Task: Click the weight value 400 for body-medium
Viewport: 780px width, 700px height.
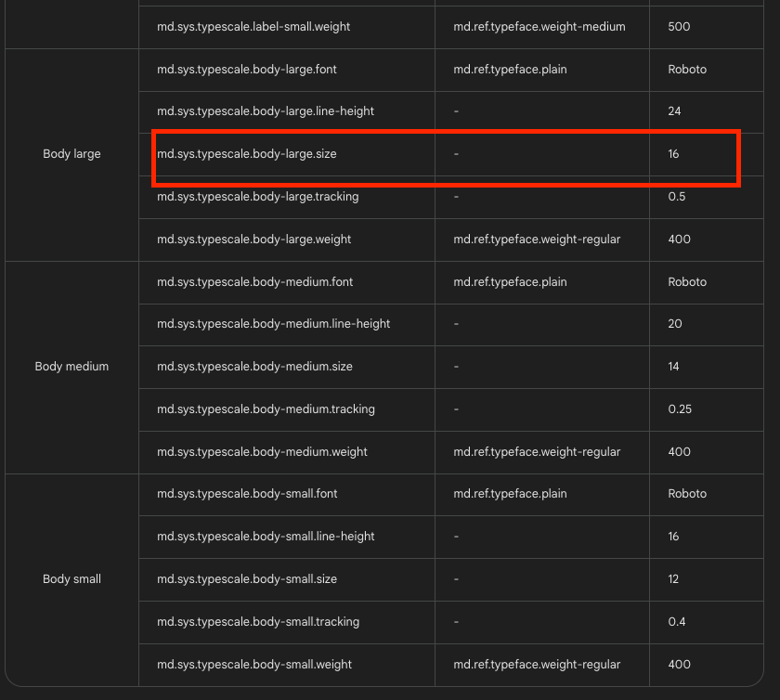Action: [678, 451]
